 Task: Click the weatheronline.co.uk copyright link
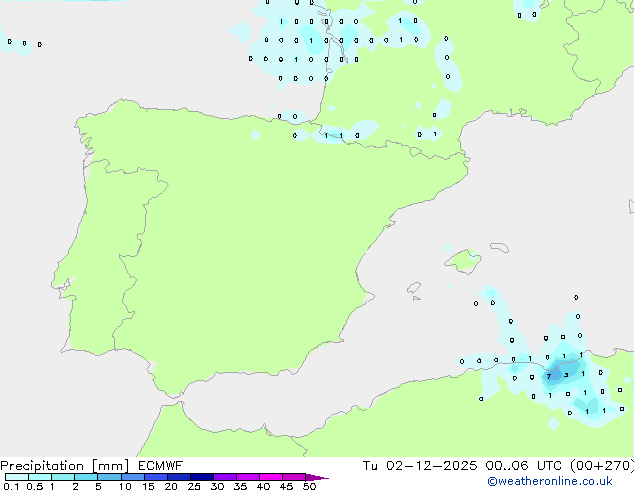pos(550,481)
